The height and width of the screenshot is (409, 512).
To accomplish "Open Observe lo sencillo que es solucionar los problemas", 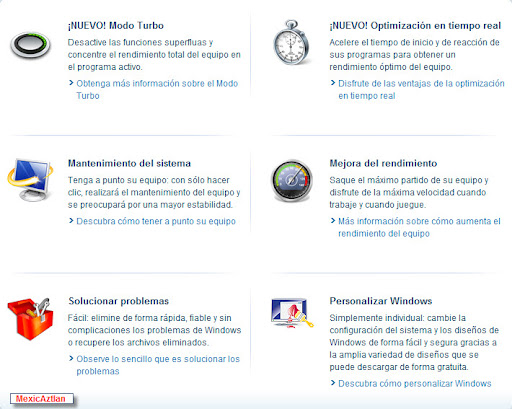I will pyautogui.click(x=158, y=365).
